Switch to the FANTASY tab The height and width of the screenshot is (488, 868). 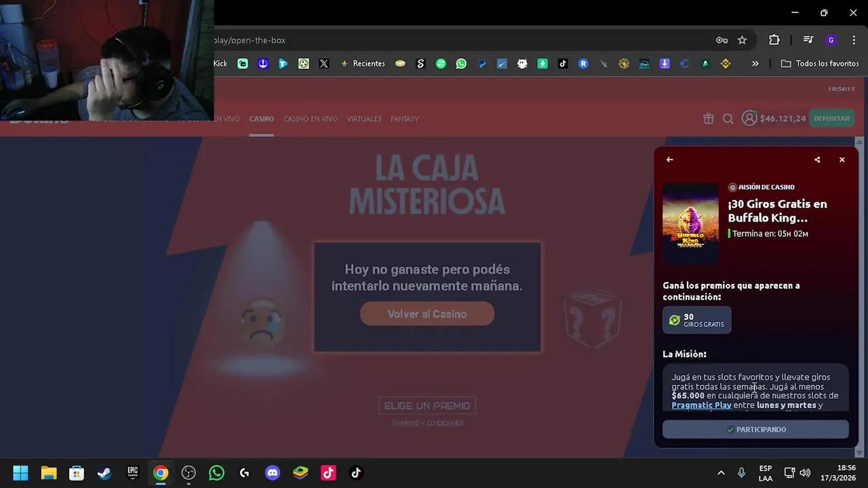pyautogui.click(x=404, y=119)
